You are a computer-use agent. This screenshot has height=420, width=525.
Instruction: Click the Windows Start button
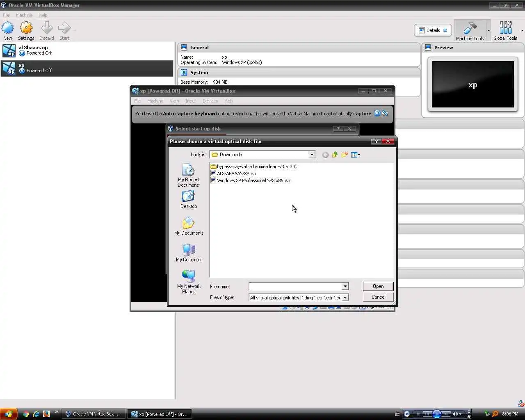click(x=8, y=414)
